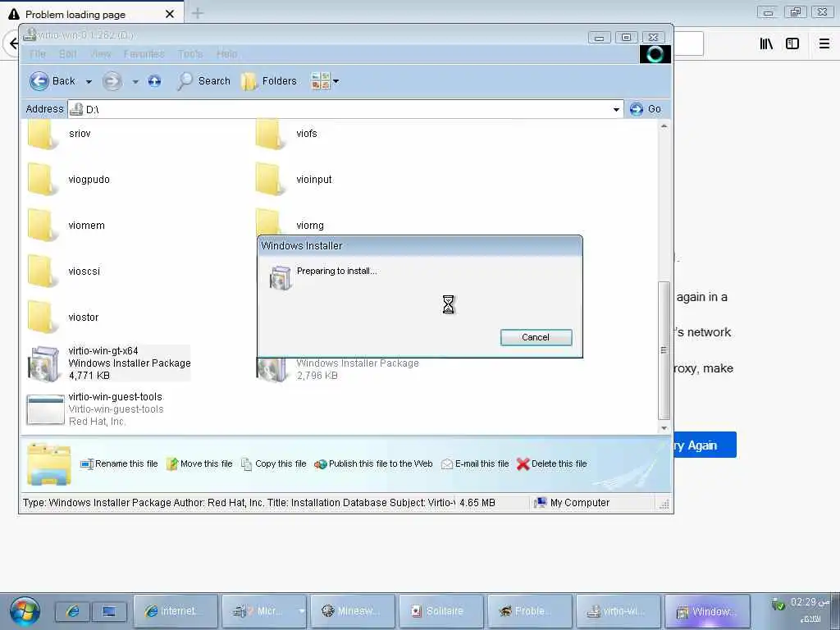
Task: Select the viofs folder
Action: [286, 134]
